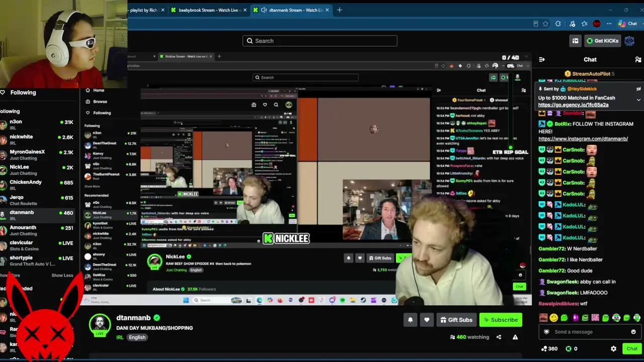Click the English language tag

[137, 337]
